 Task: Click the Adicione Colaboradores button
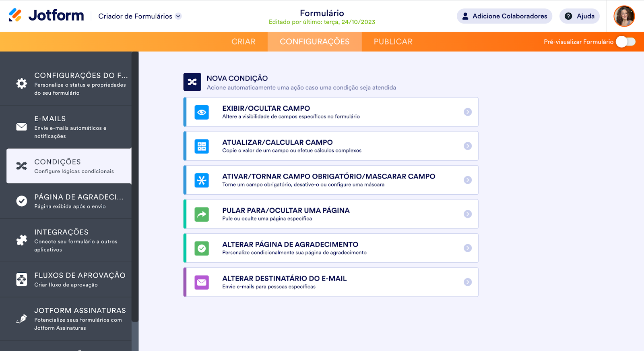coord(504,16)
